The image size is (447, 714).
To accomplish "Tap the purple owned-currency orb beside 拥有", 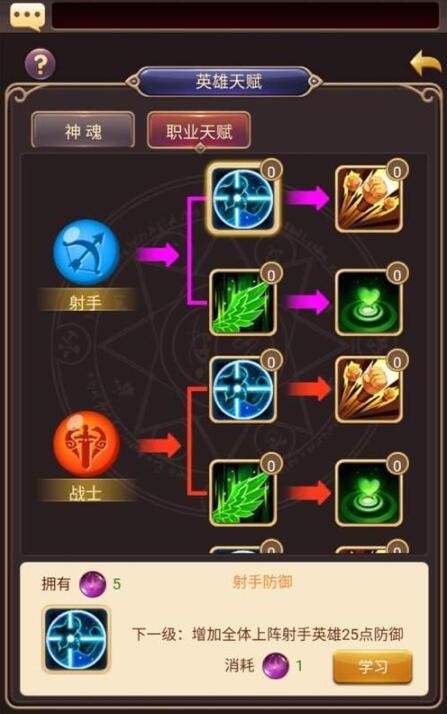I will pos(92,584).
